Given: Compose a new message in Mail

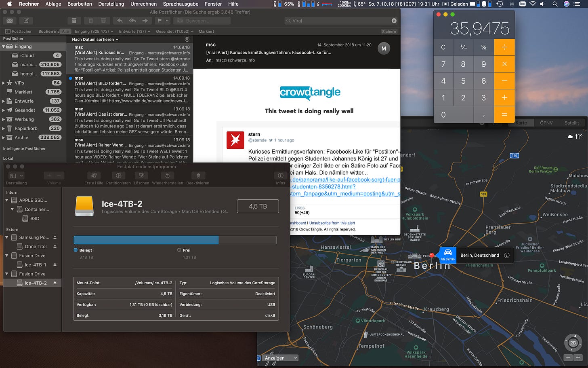Looking at the screenshot, I should coord(26,21).
